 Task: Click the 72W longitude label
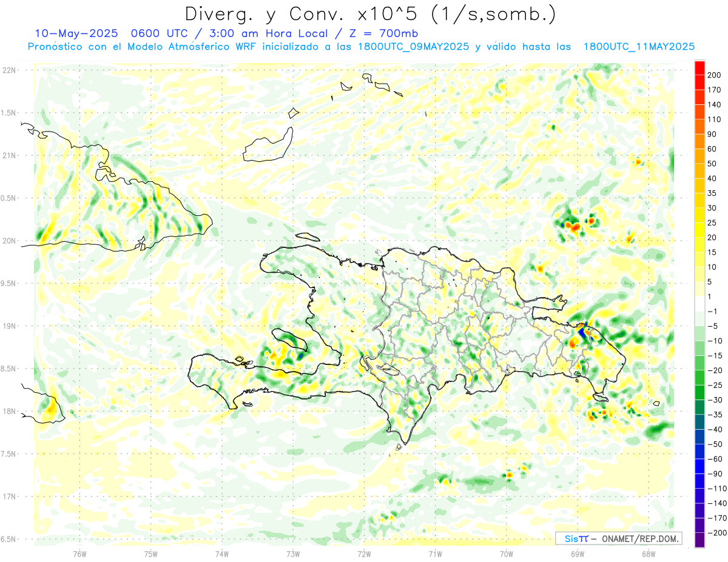point(364,554)
